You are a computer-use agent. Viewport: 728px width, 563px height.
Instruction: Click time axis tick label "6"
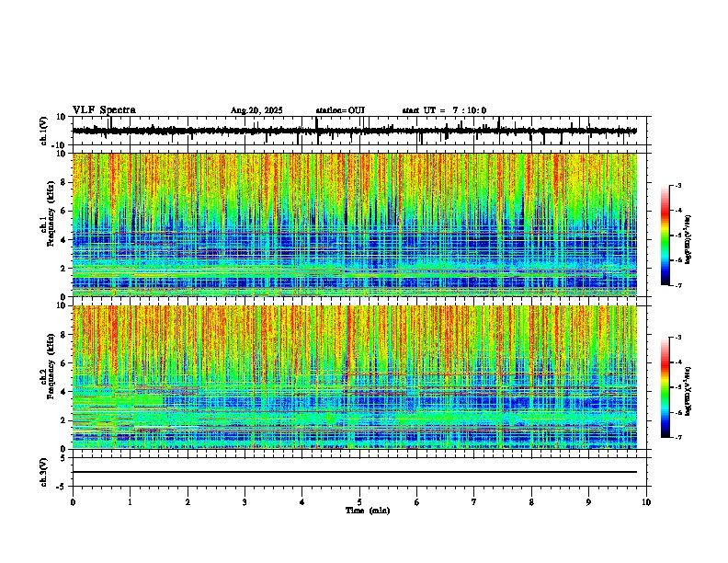[416, 502]
